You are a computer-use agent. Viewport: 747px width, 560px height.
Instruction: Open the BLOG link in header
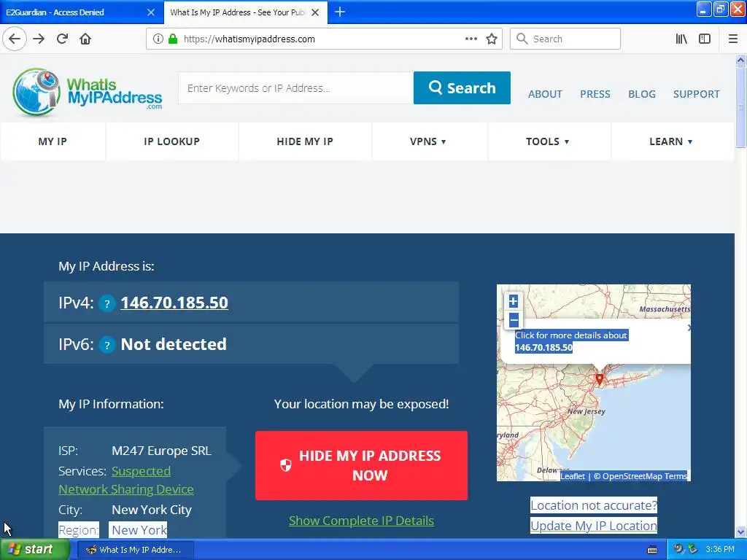point(642,94)
